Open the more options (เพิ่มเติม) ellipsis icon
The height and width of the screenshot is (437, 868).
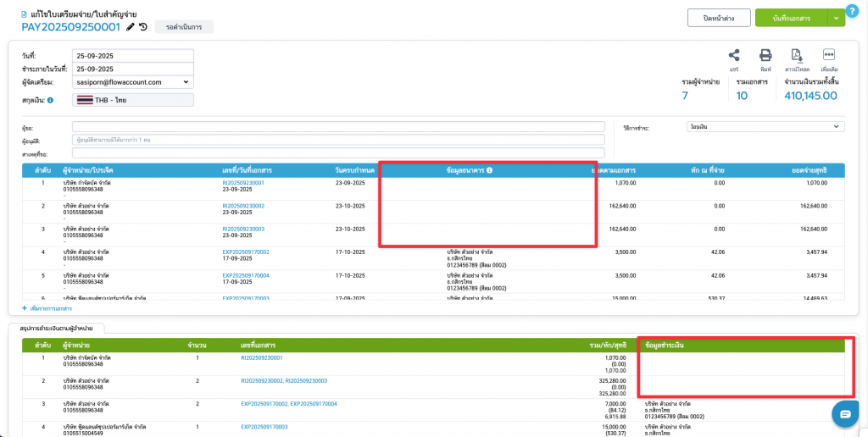click(x=829, y=55)
